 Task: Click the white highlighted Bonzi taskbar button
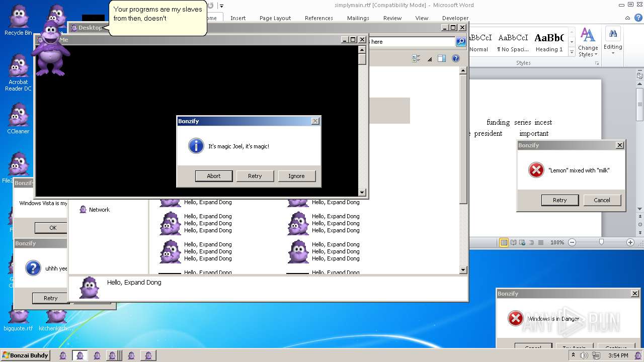click(80, 355)
